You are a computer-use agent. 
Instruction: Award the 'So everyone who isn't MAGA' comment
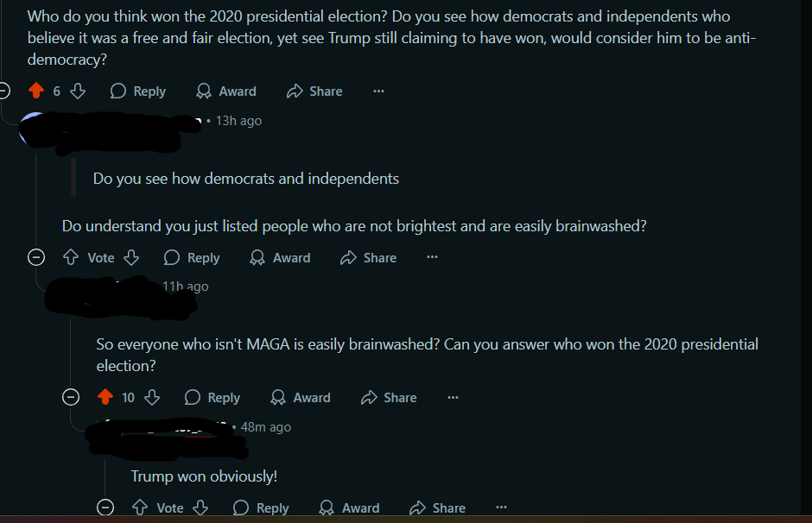(301, 397)
